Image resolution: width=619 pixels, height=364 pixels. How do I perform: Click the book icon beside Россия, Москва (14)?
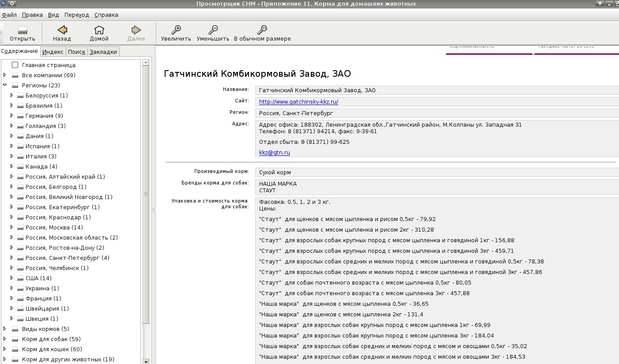point(20,228)
